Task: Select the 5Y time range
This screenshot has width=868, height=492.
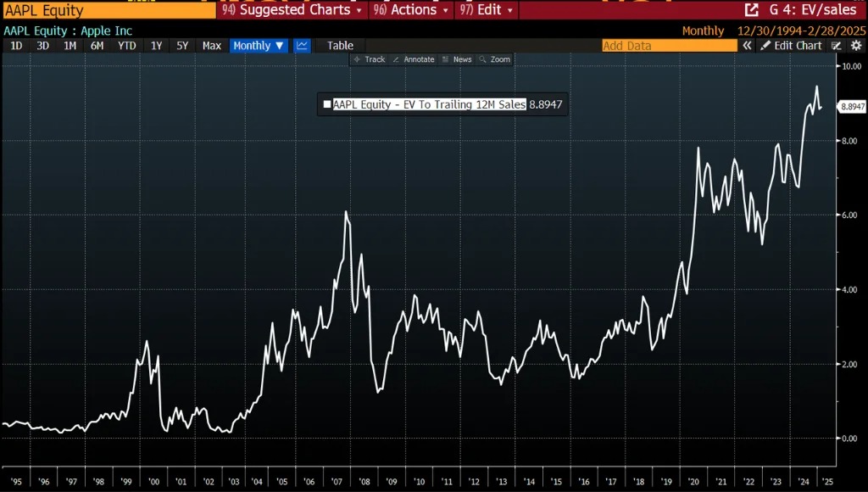Action: tap(182, 46)
